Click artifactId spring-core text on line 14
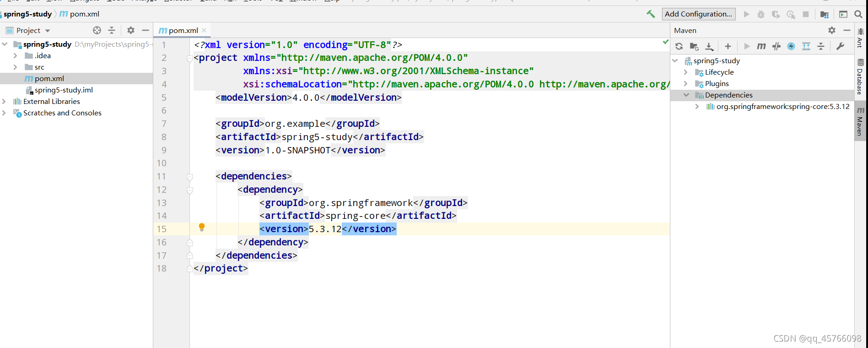The image size is (868, 348). point(356,216)
